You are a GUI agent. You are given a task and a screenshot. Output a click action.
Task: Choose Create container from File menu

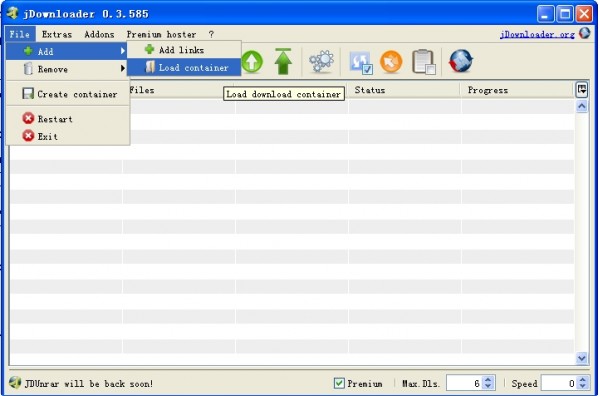(68, 94)
